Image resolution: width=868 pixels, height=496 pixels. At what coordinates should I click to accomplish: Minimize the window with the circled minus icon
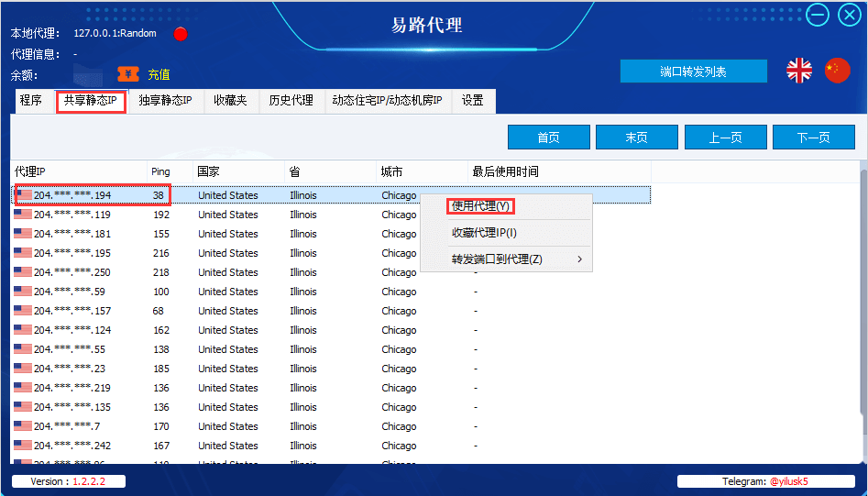(817, 15)
